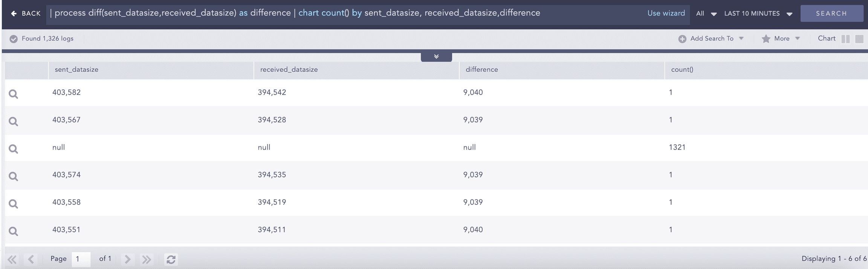Screen dimensions: 868x269
Task: Switch to split chart view layout
Action: (845, 39)
